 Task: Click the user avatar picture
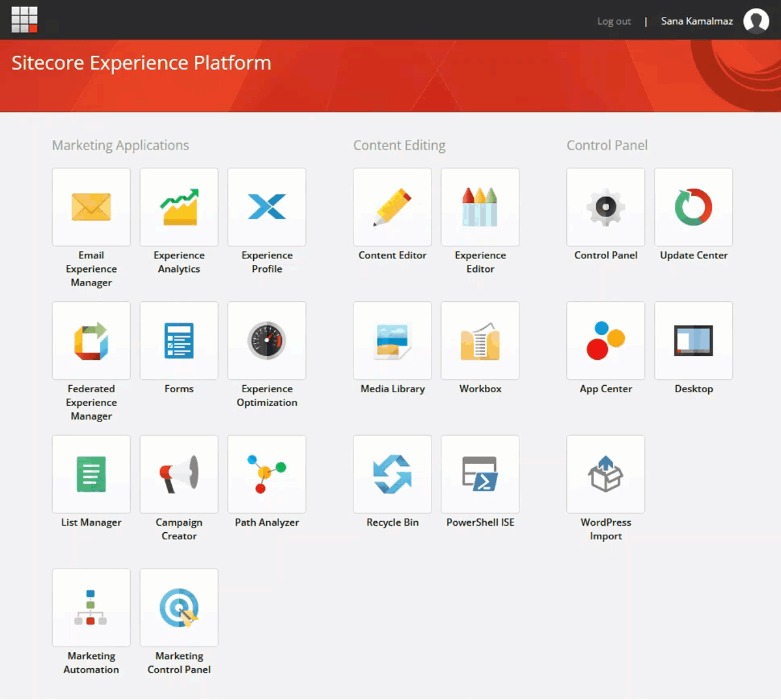point(756,21)
